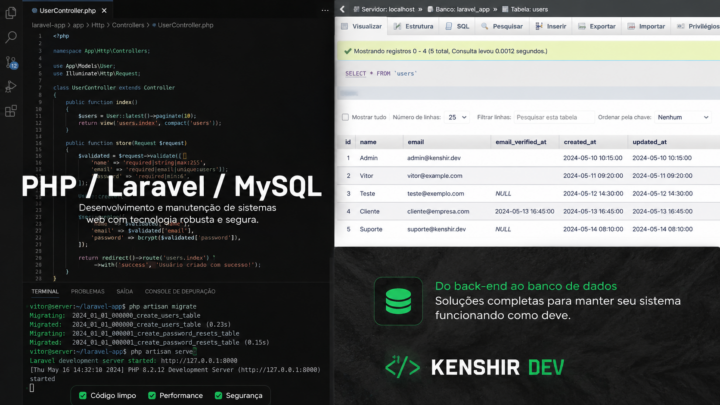Click the Privilégios tab icon
This screenshot has height=405, width=720.
pyautogui.click(x=681, y=26)
